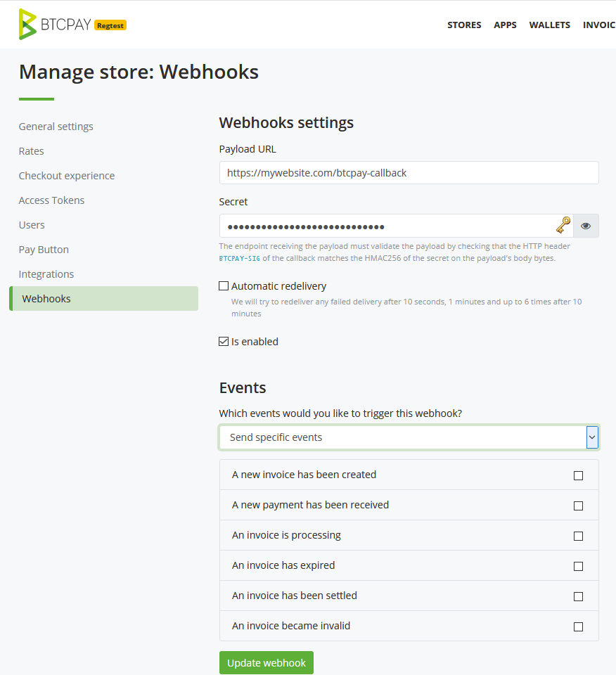
Task: Uncheck the Is enabled checkbox
Action: pyautogui.click(x=224, y=342)
